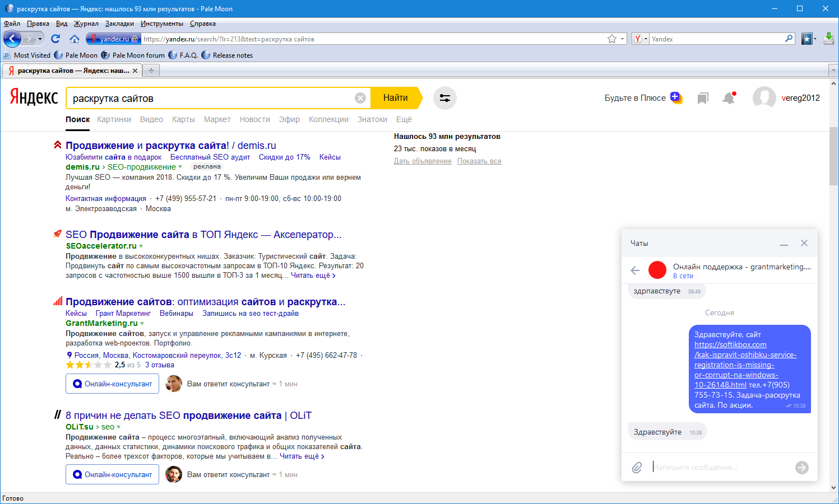Open the Журнал menu

(86, 24)
